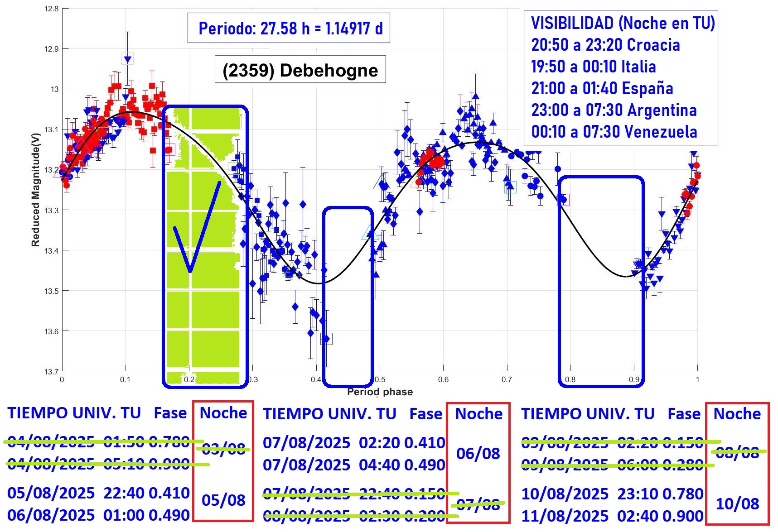Click the "VISIBILIDAD (Noche en TU)" heading

623,23
